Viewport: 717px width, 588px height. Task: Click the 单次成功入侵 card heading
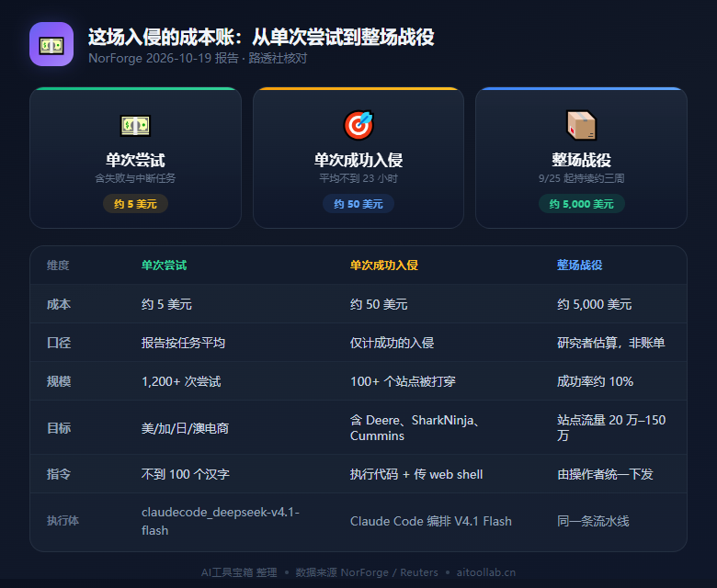[358, 160]
